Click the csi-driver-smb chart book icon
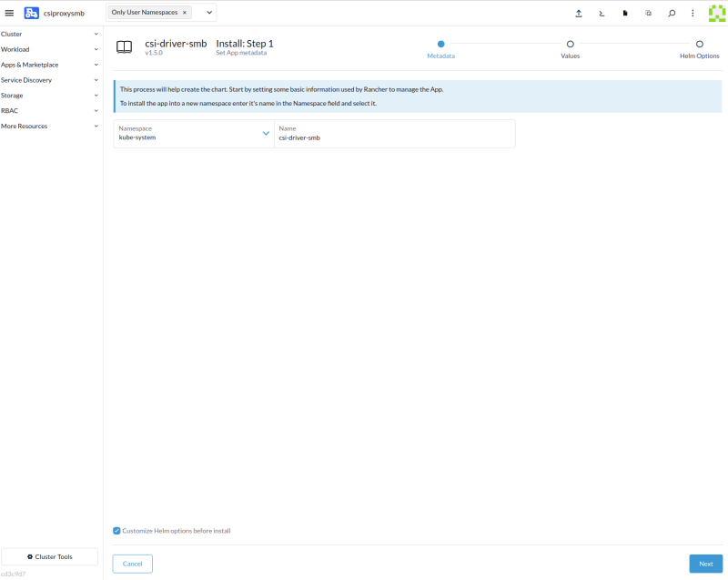Viewport: 728px width, 580px height. pyautogui.click(x=124, y=47)
